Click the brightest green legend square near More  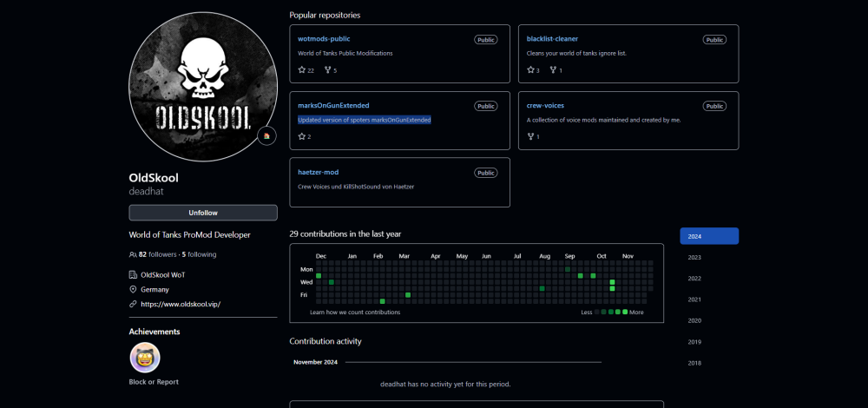click(x=625, y=313)
